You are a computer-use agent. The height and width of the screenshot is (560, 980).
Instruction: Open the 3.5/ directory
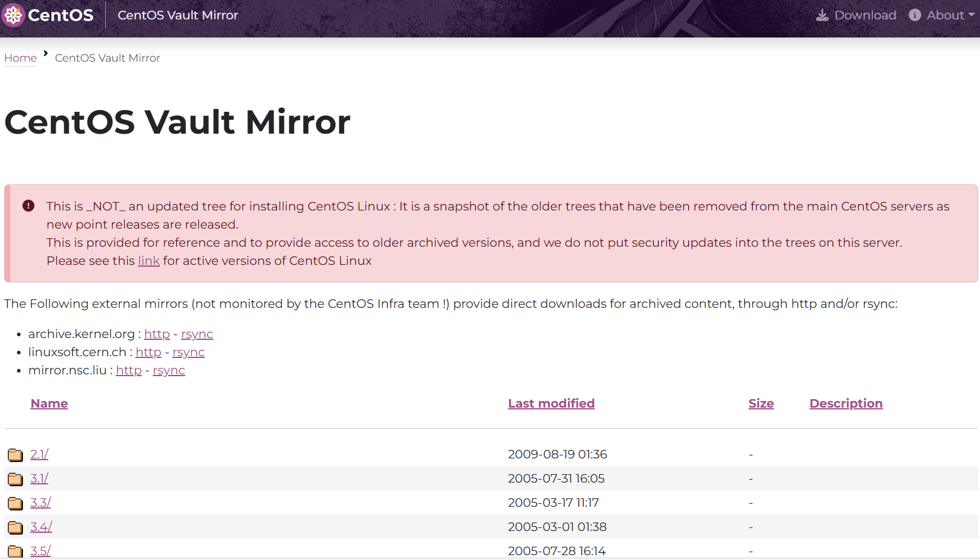coord(41,551)
